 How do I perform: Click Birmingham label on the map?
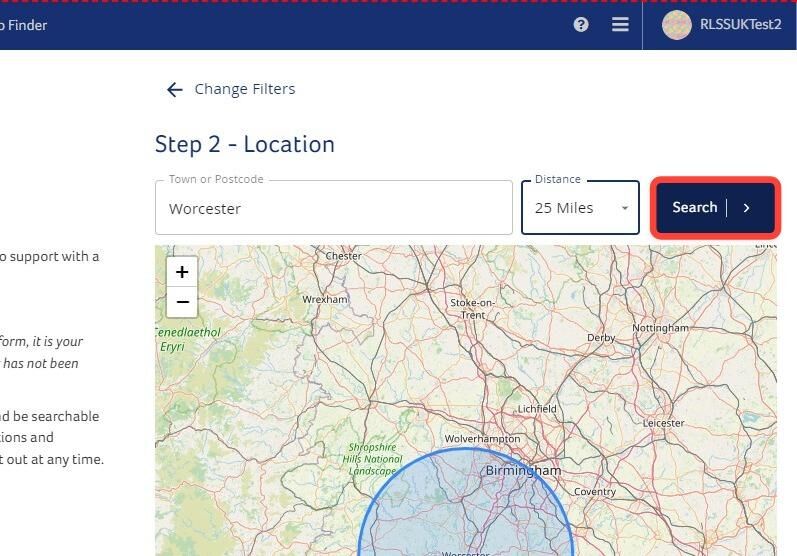523,471
